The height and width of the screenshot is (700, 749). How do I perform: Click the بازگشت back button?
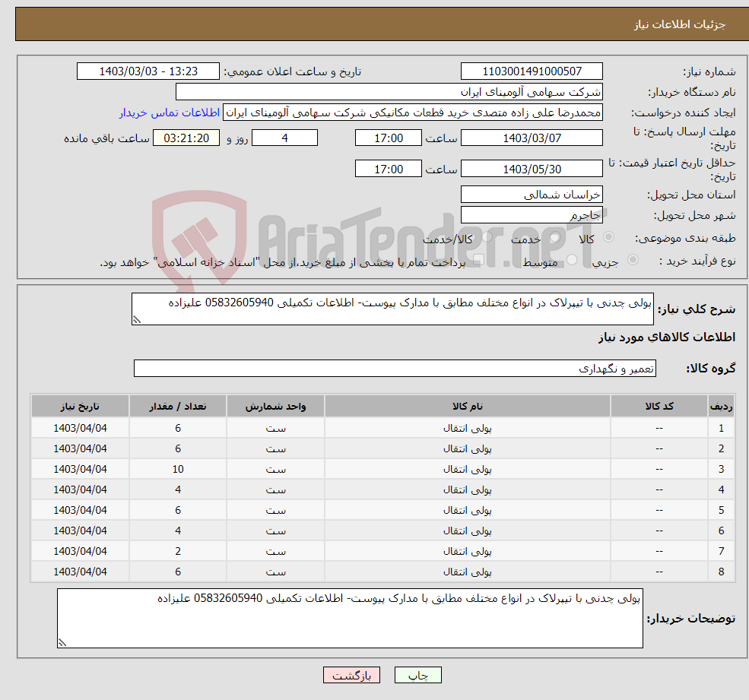351,675
